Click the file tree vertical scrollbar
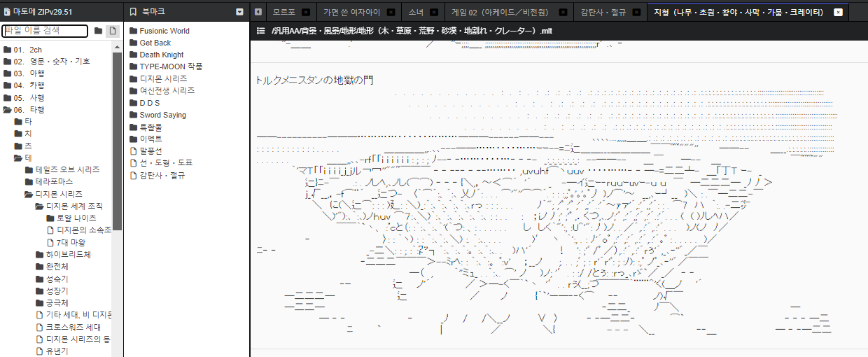 117,140
